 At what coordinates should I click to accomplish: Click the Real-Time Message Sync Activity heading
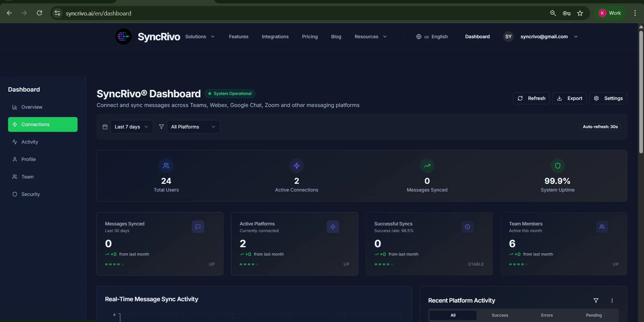click(x=151, y=299)
